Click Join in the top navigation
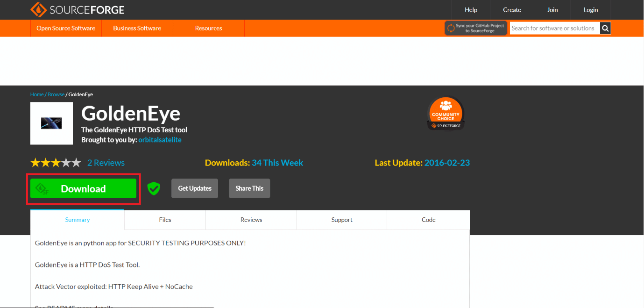Image resolution: width=644 pixels, height=308 pixels. coord(552,10)
